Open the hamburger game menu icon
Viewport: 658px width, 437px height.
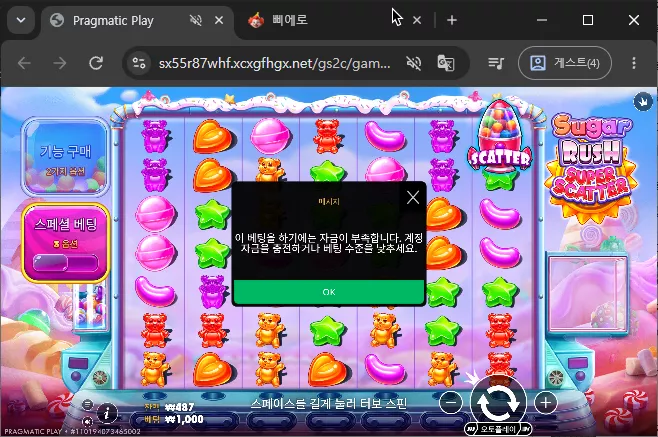[87, 404]
